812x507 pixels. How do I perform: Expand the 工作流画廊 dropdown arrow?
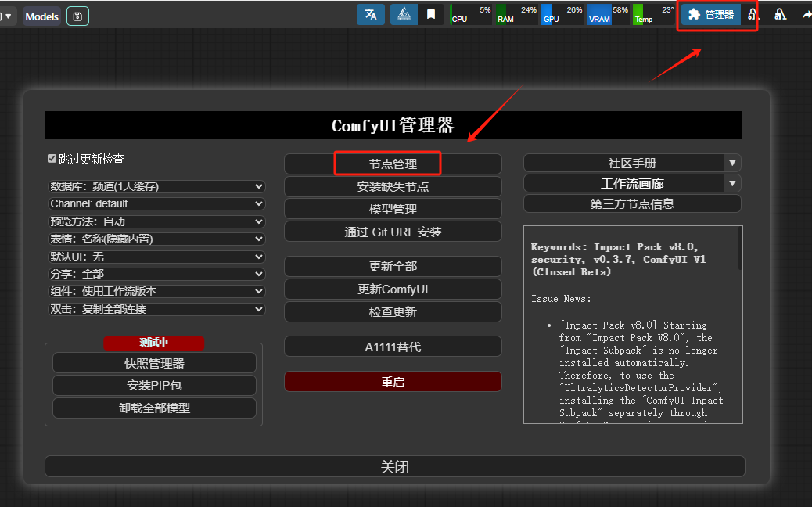tap(732, 183)
